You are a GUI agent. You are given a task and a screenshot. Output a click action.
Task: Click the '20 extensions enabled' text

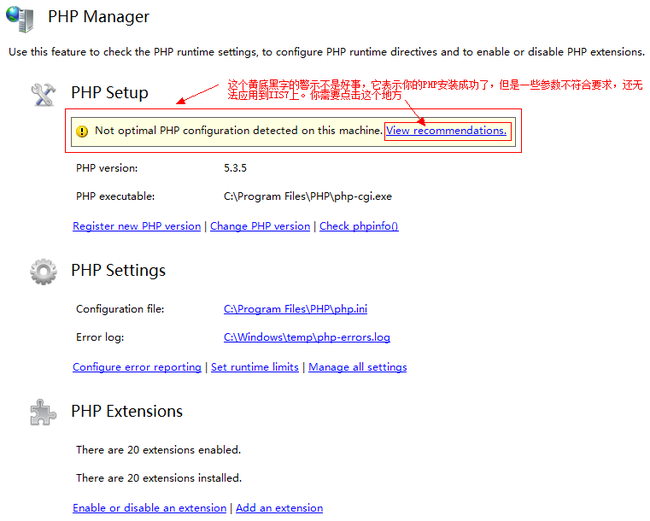[x=158, y=450]
